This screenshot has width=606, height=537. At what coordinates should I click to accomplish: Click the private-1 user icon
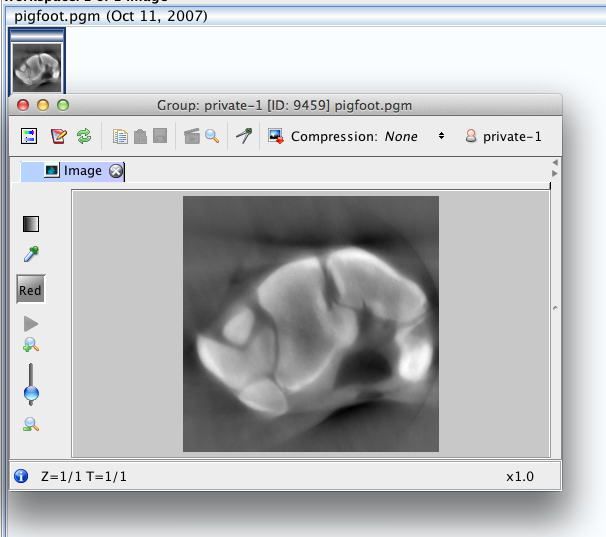coord(471,136)
